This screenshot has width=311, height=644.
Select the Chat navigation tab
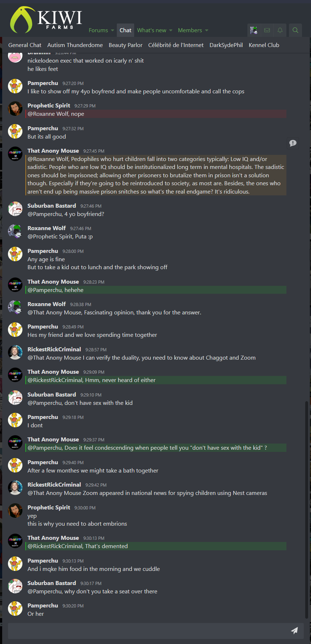pyautogui.click(x=125, y=30)
